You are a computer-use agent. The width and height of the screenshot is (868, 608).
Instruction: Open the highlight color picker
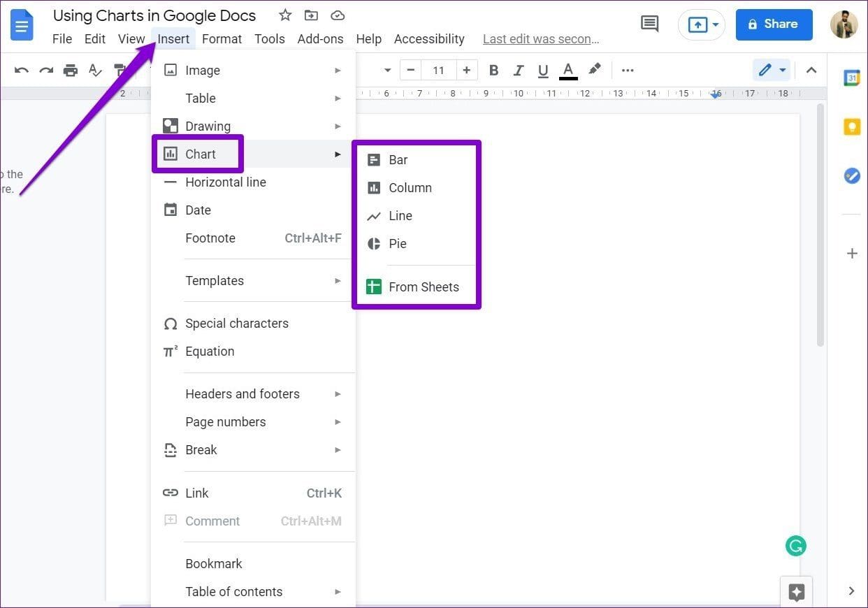[x=594, y=69]
